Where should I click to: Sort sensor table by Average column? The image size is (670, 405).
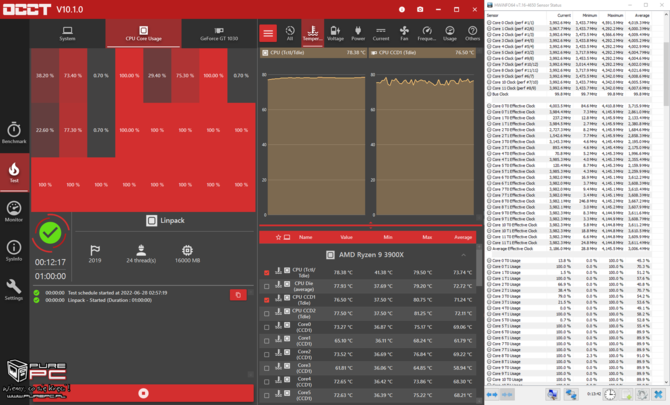463,237
